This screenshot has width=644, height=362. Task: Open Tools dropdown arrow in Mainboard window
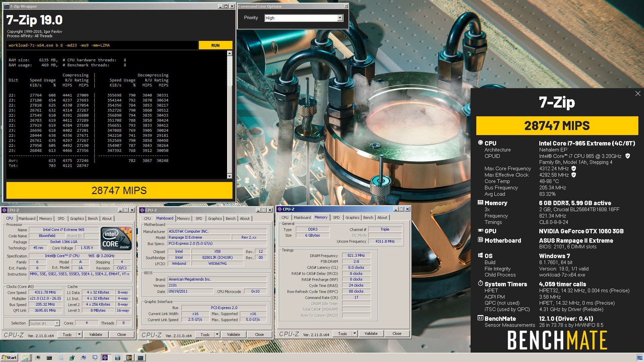coord(217,335)
